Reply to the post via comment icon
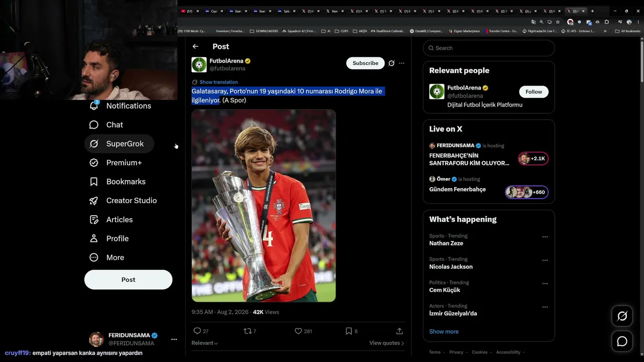The height and width of the screenshot is (362, 644). 197,331
